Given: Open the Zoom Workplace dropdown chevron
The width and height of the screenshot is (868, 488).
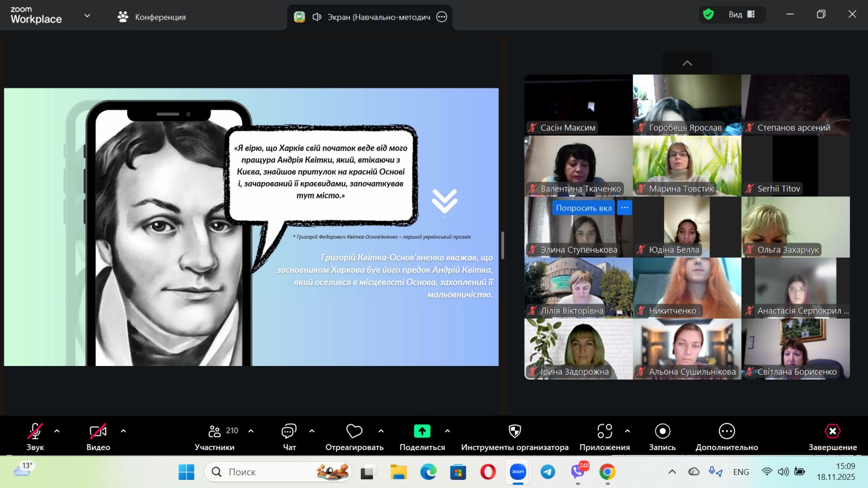Looking at the screenshot, I should pos(87,16).
